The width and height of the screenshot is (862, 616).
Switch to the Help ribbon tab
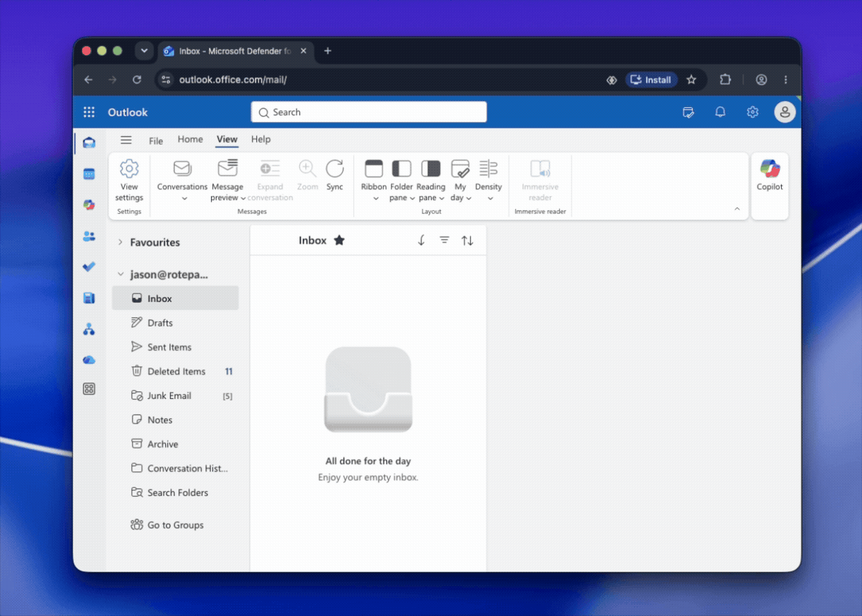[x=261, y=140]
